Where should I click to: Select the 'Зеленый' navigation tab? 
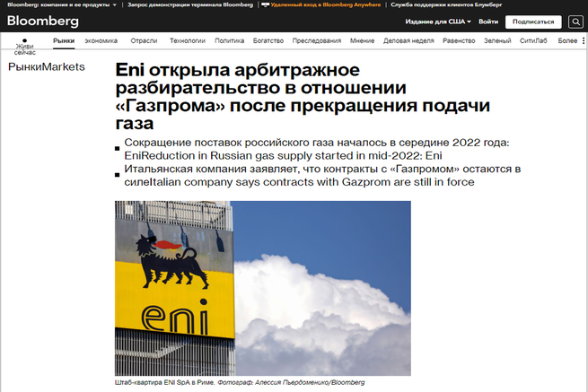pyautogui.click(x=497, y=41)
